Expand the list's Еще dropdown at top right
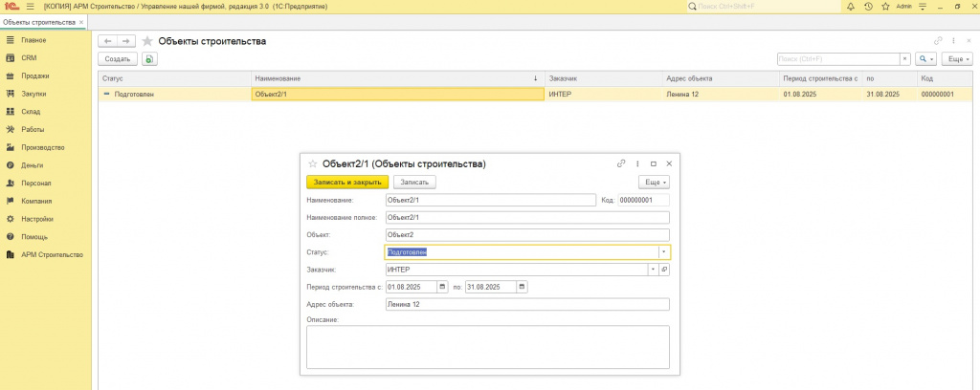The width and height of the screenshot is (980, 390). coord(957,59)
